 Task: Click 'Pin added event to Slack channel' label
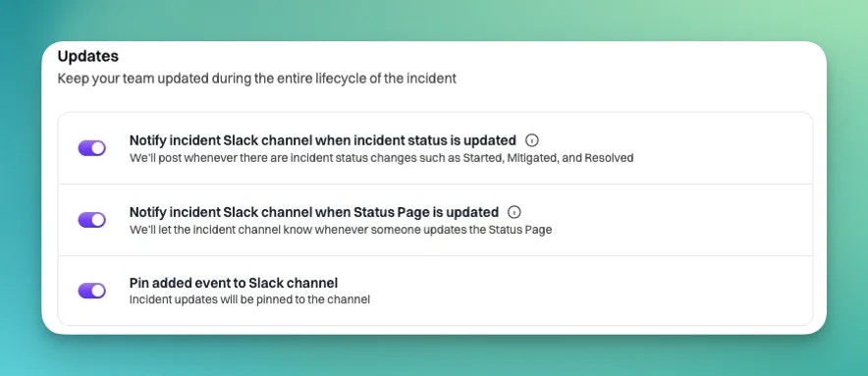pyautogui.click(x=234, y=283)
